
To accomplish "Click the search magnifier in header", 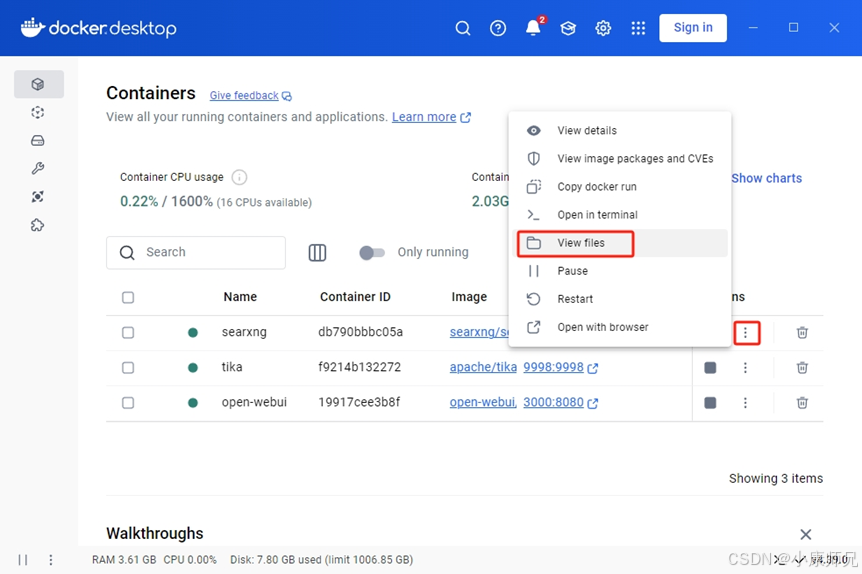I will point(463,28).
